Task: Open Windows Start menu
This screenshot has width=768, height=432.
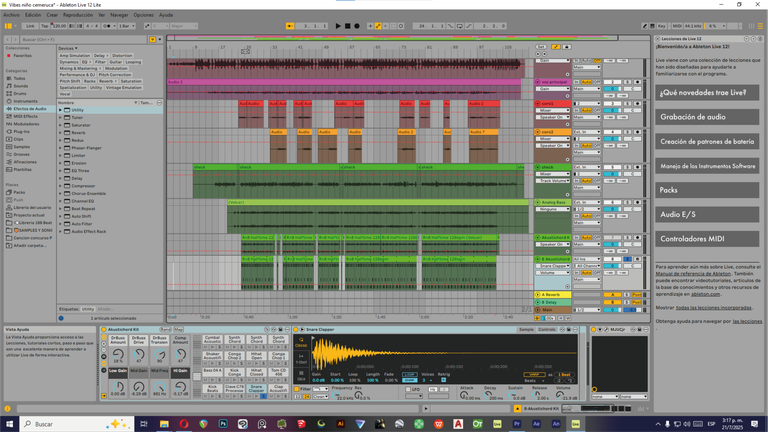Action: click(x=9, y=424)
